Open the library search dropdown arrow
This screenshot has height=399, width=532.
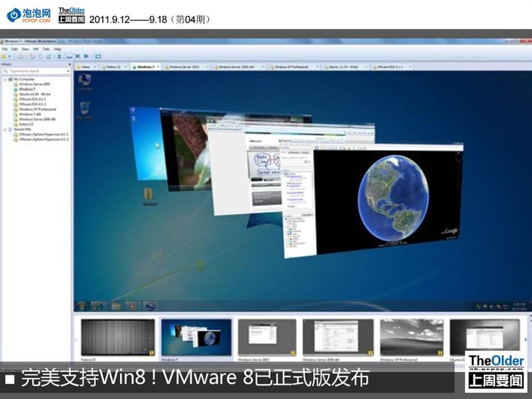click(68, 71)
